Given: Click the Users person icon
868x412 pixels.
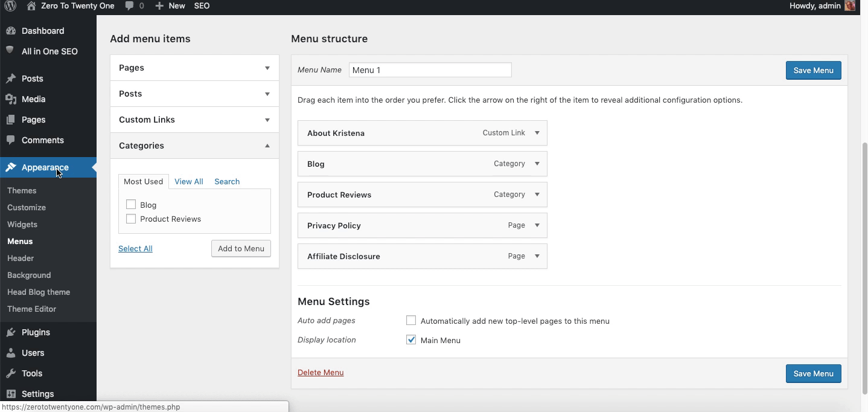Looking at the screenshot, I should 11,353.
